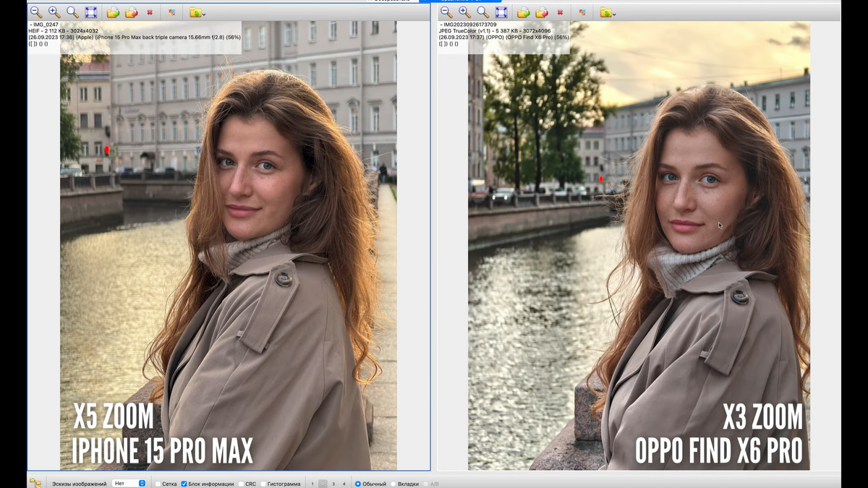The image size is (868, 488).
Task: Enable the 'Сетка' grid checkbox
Action: coord(158,484)
